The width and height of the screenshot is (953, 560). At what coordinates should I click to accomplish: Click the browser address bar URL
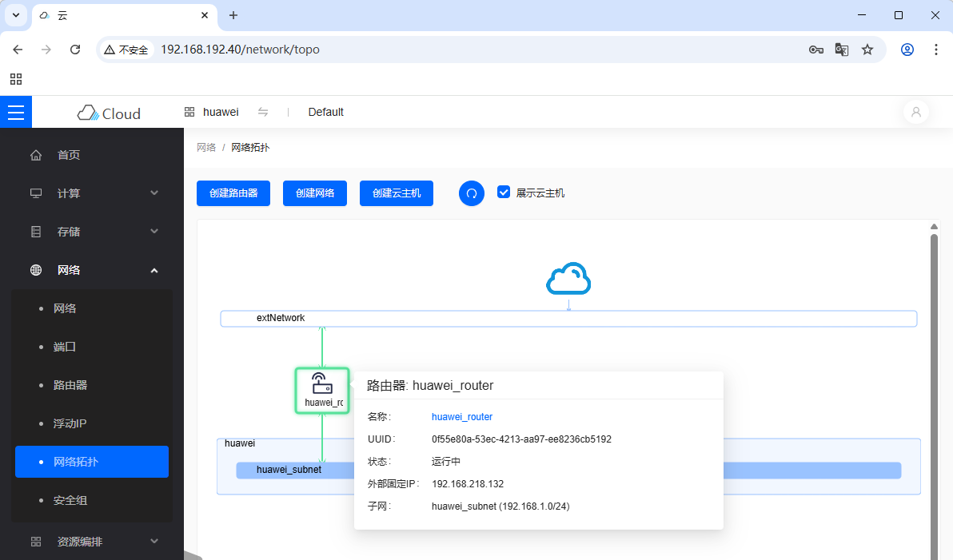[x=240, y=50]
